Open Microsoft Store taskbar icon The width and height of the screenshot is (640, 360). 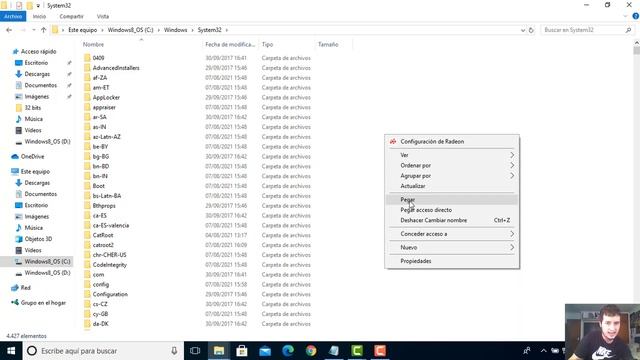(242, 351)
